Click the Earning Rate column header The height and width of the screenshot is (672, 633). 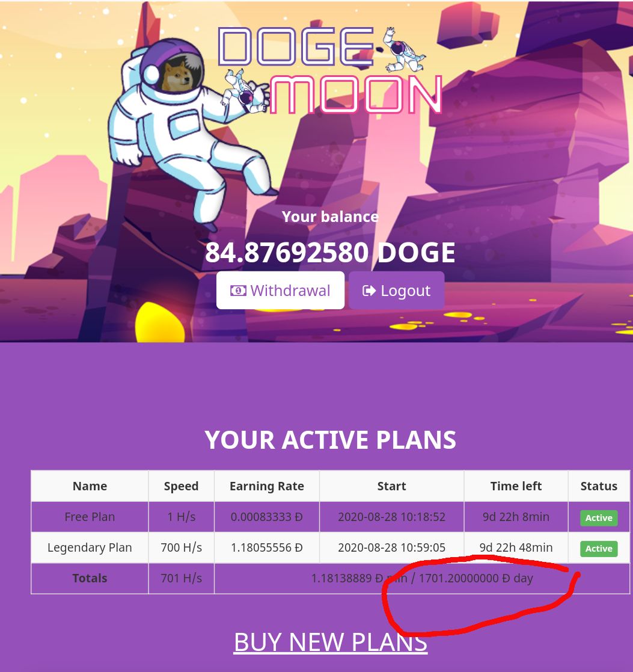(266, 486)
